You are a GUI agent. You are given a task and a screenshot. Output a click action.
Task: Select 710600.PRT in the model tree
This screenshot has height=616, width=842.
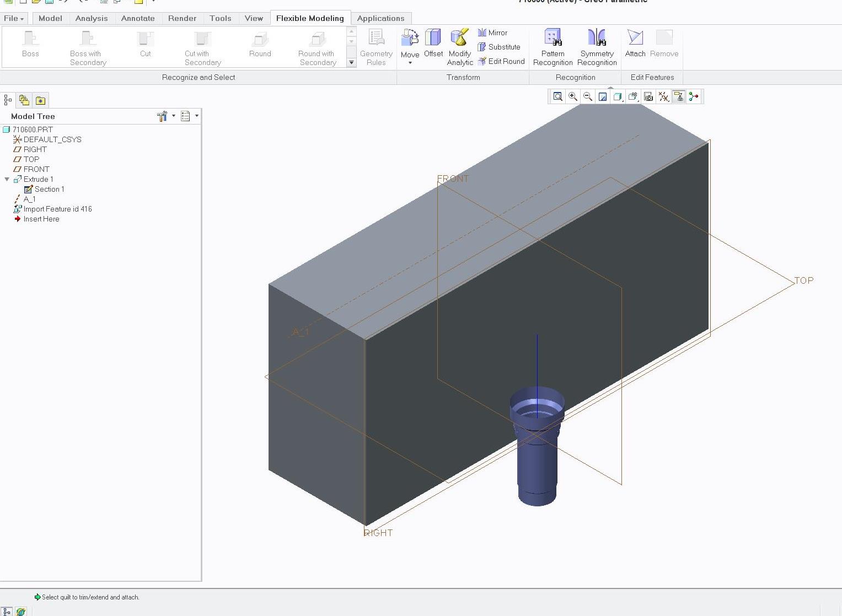[x=33, y=129]
